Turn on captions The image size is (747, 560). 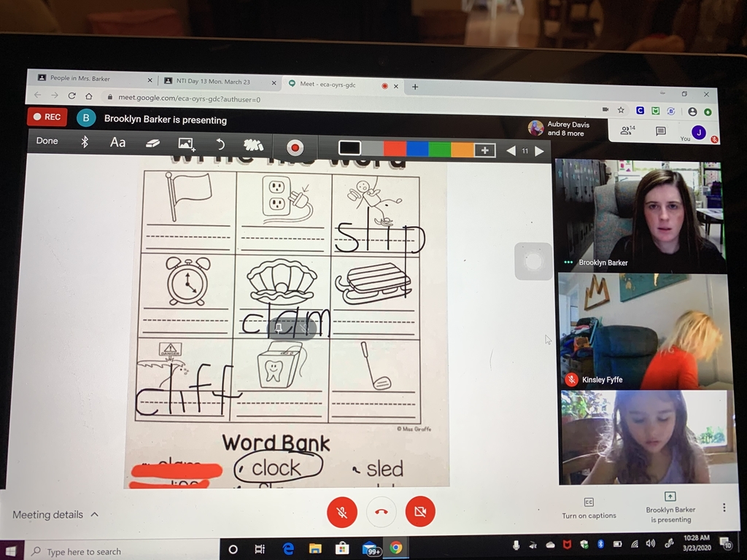(589, 508)
